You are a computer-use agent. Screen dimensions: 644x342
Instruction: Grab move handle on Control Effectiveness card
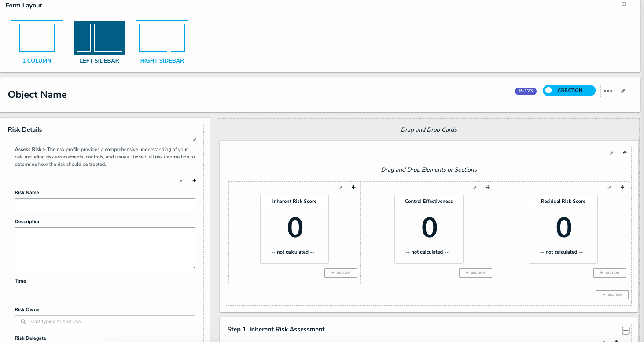pos(488,188)
